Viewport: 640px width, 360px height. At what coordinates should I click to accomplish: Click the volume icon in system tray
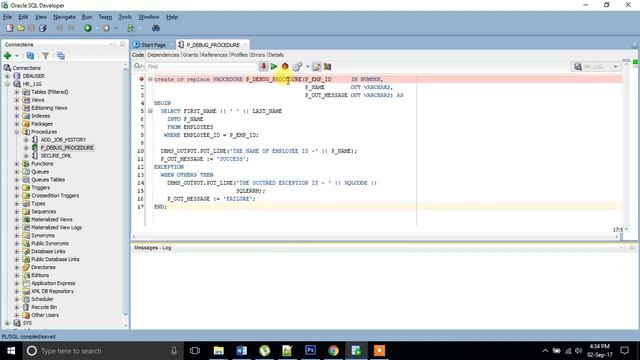coord(578,351)
